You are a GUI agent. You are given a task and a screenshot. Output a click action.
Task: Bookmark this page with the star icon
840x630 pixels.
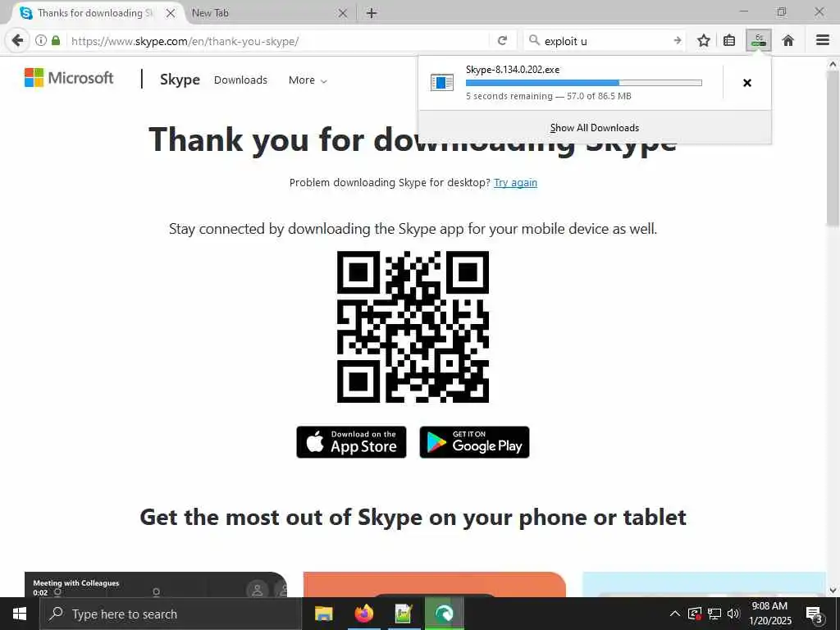tap(704, 41)
